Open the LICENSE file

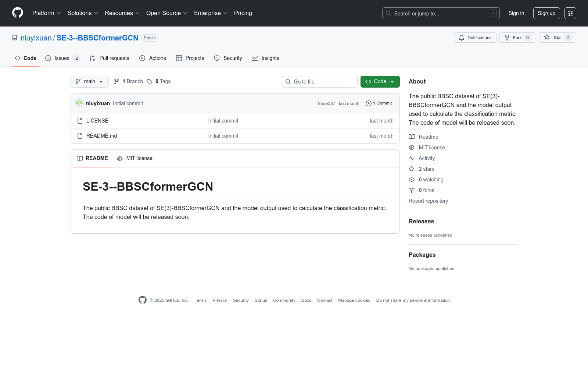pyautogui.click(x=97, y=121)
